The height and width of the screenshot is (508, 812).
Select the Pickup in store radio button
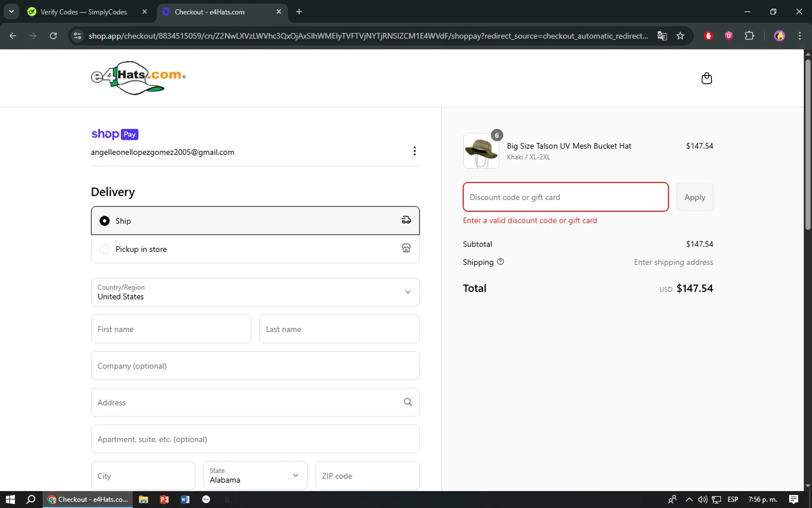(x=104, y=249)
